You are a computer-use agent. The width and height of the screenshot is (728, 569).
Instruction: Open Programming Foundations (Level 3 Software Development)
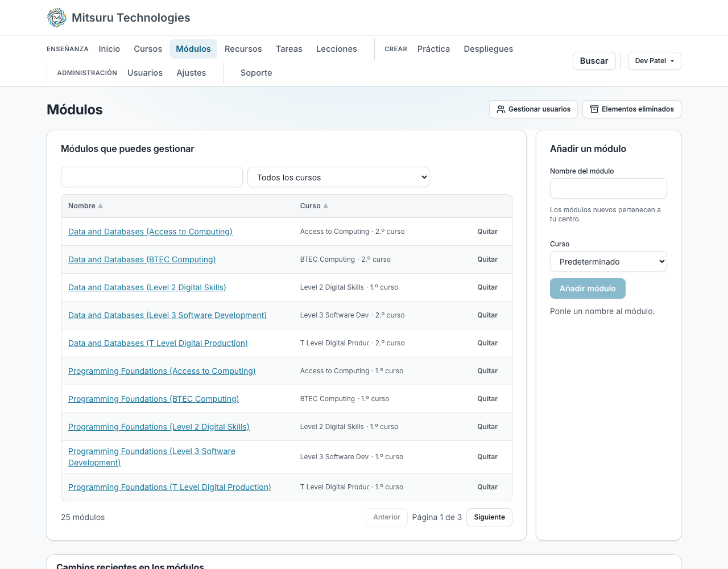coord(152,457)
